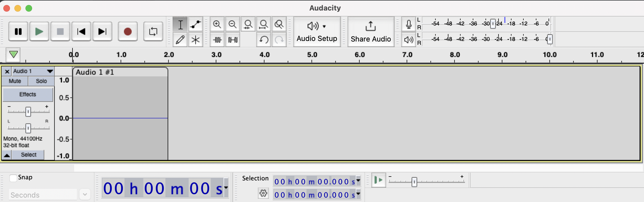Pause playback with the Pause button

click(x=18, y=32)
